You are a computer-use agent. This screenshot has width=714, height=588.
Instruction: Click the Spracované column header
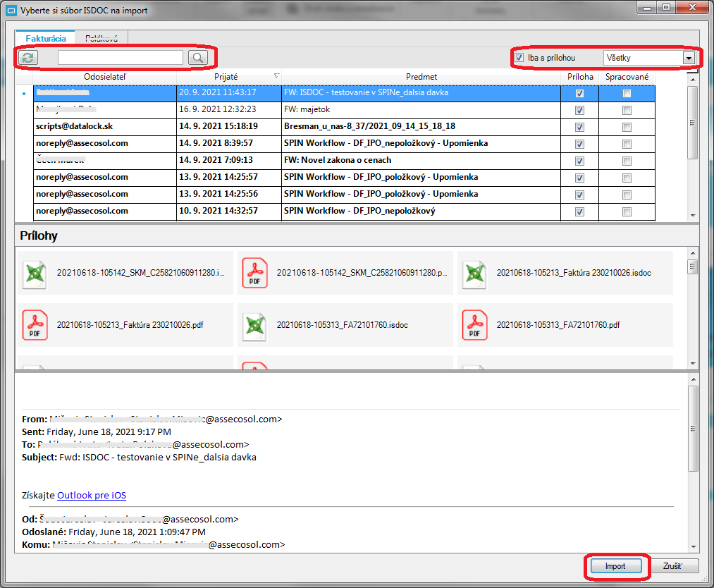click(627, 77)
